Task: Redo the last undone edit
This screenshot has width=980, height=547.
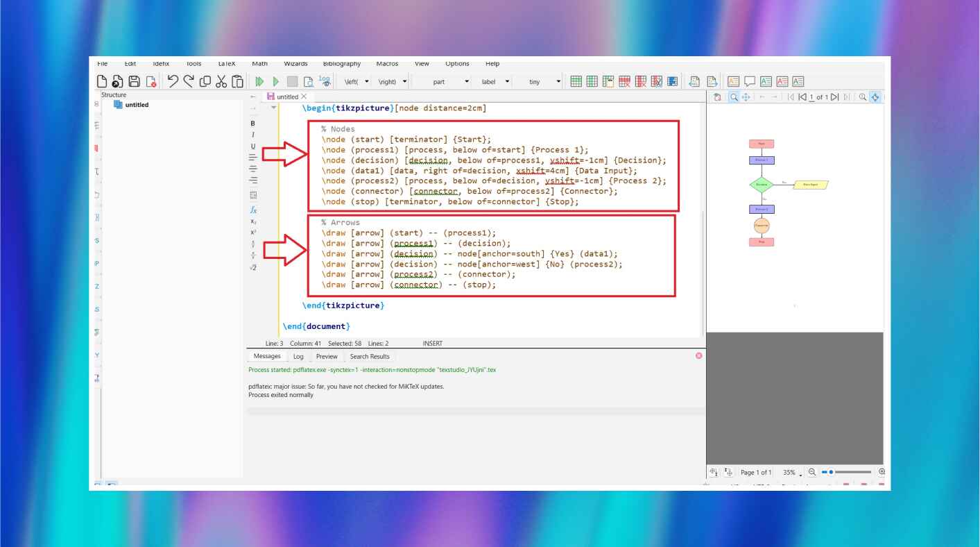Action: tap(189, 81)
